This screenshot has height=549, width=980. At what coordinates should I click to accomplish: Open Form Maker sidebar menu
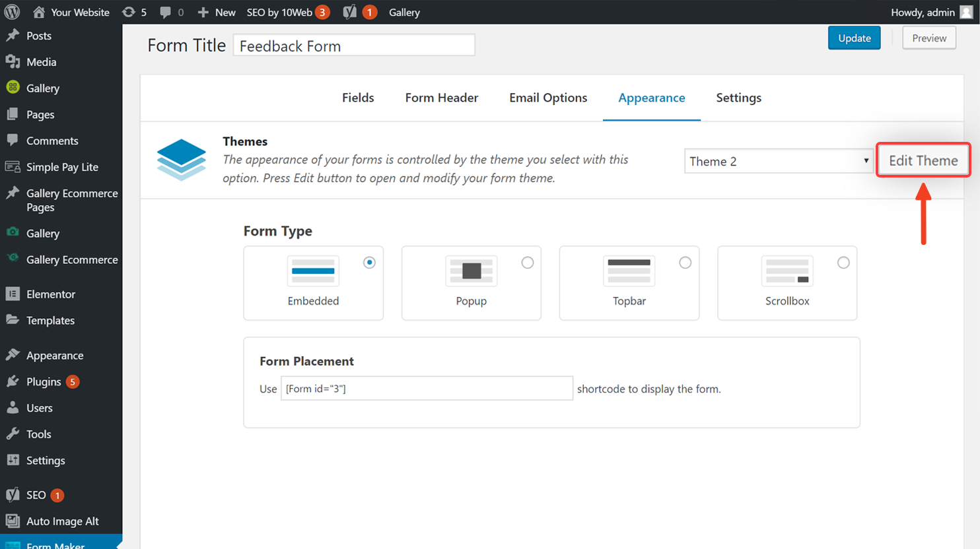pyautogui.click(x=61, y=542)
